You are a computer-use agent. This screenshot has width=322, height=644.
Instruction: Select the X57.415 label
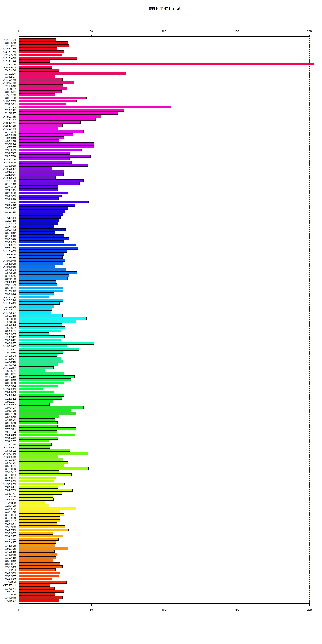point(10,205)
